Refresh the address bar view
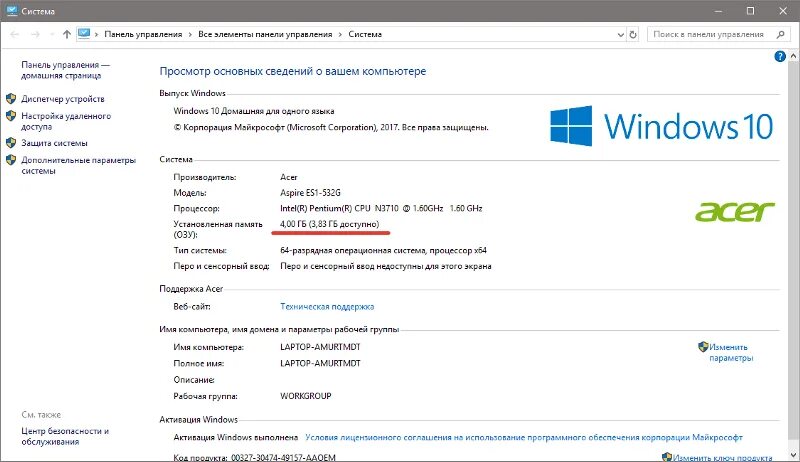This screenshot has width=800, height=462. (x=633, y=34)
